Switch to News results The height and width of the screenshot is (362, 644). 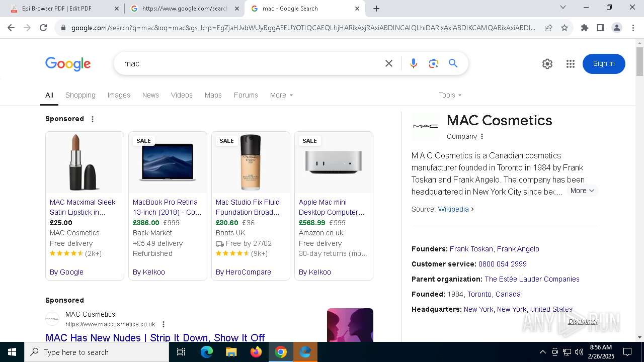coord(150,95)
